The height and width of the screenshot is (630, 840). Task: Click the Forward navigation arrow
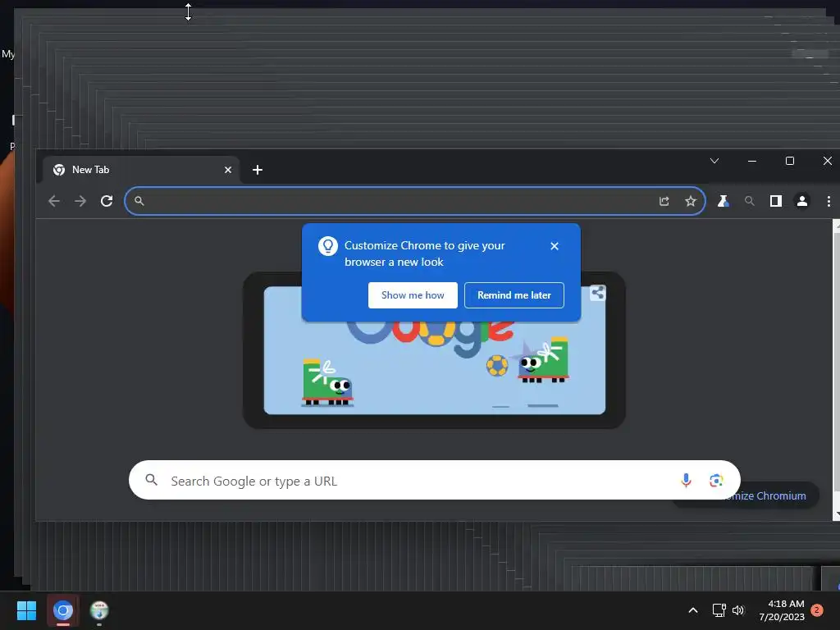(x=80, y=201)
